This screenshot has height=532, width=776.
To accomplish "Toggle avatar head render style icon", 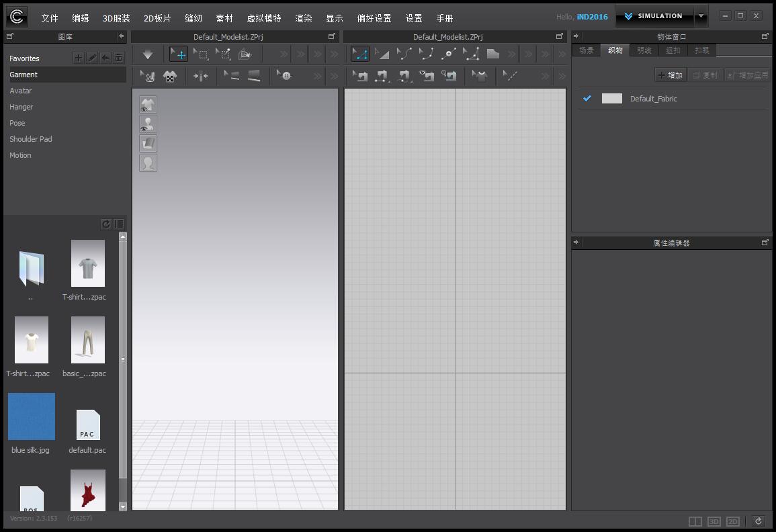I will (x=148, y=163).
